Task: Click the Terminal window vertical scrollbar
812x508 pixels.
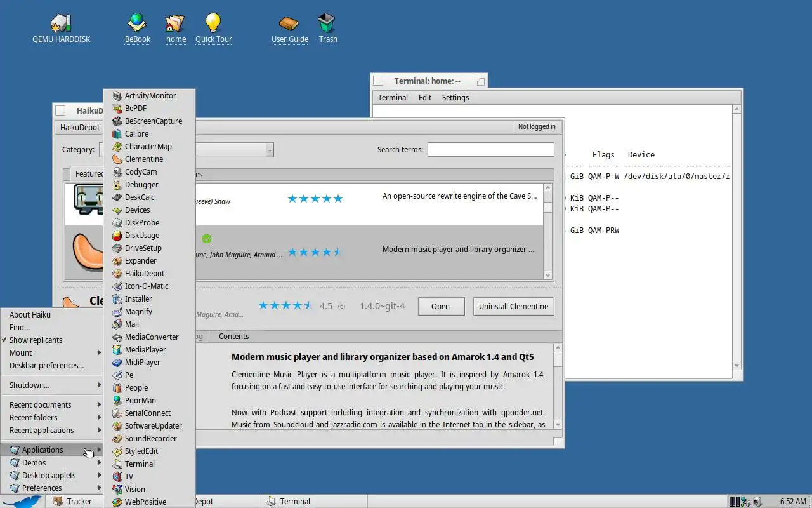Action: 737,237
